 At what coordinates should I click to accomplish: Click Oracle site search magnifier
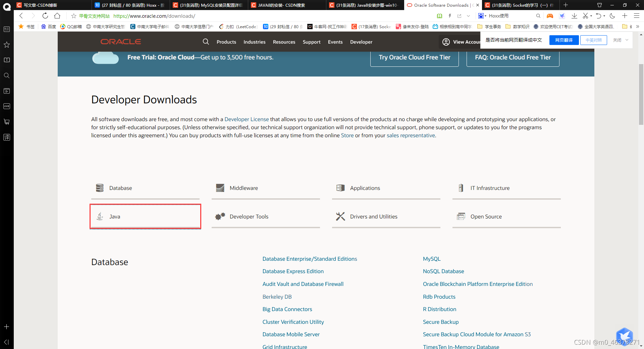click(x=206, y=42)
